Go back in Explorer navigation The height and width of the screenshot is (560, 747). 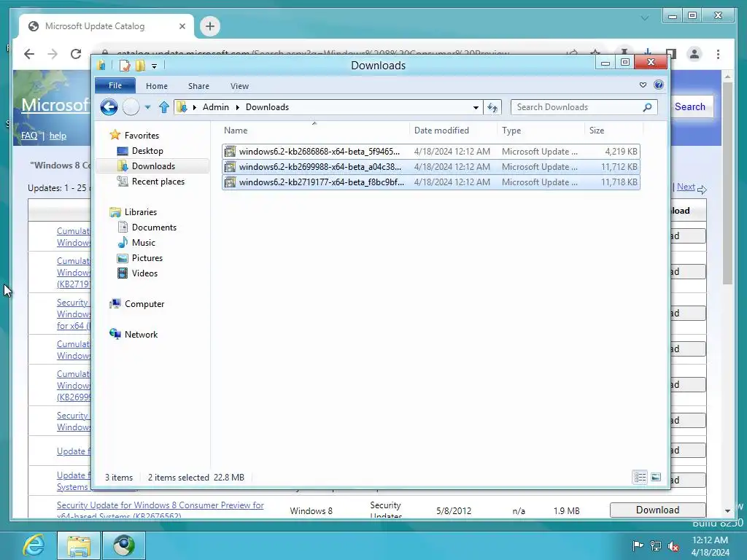point(109,107)
